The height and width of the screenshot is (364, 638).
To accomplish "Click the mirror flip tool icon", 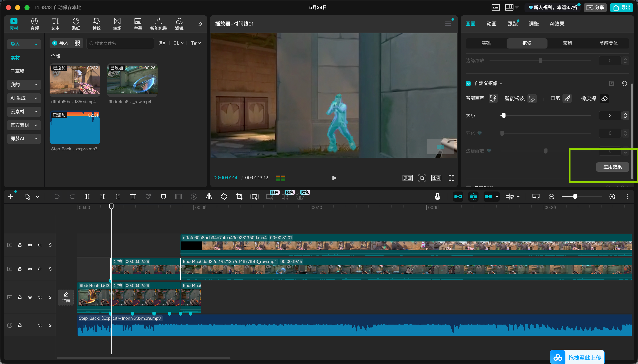I will click(x=209, y=197).
